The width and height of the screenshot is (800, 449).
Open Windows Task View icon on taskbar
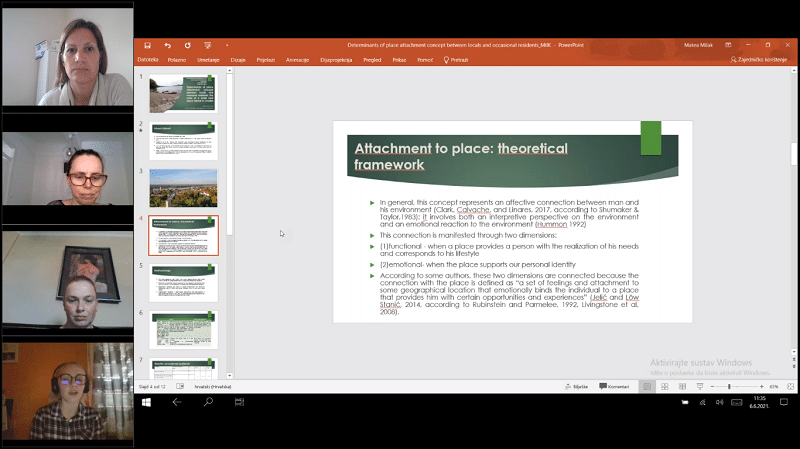pyautogui.click(x=239, y=402)
